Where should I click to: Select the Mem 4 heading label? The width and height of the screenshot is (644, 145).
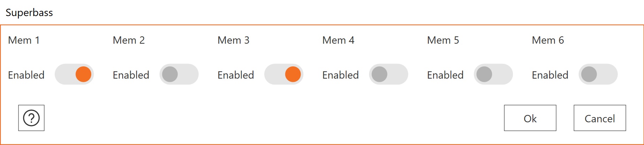338,40
